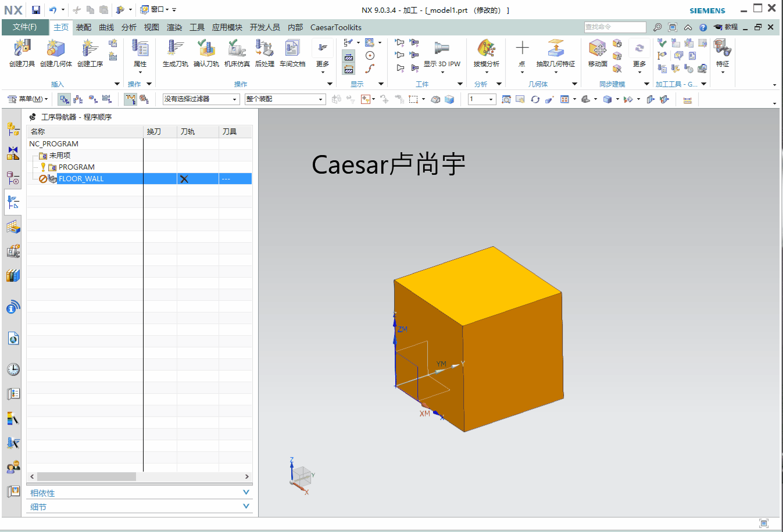Viewport: 783px width, 532px height.
Task: Click the 点 (Point) button
Action: click(x=522, y=56)
